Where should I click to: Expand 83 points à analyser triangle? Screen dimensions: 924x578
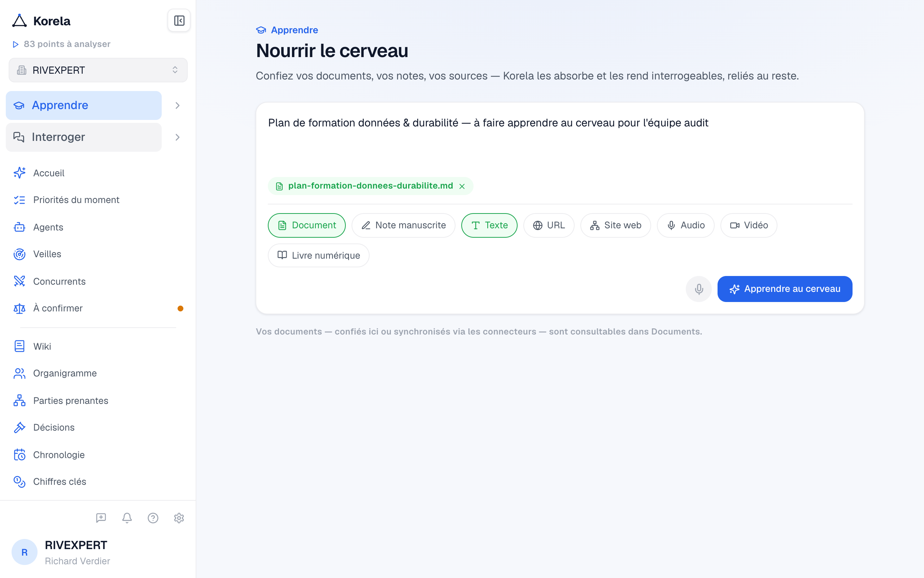pos(16,44)
